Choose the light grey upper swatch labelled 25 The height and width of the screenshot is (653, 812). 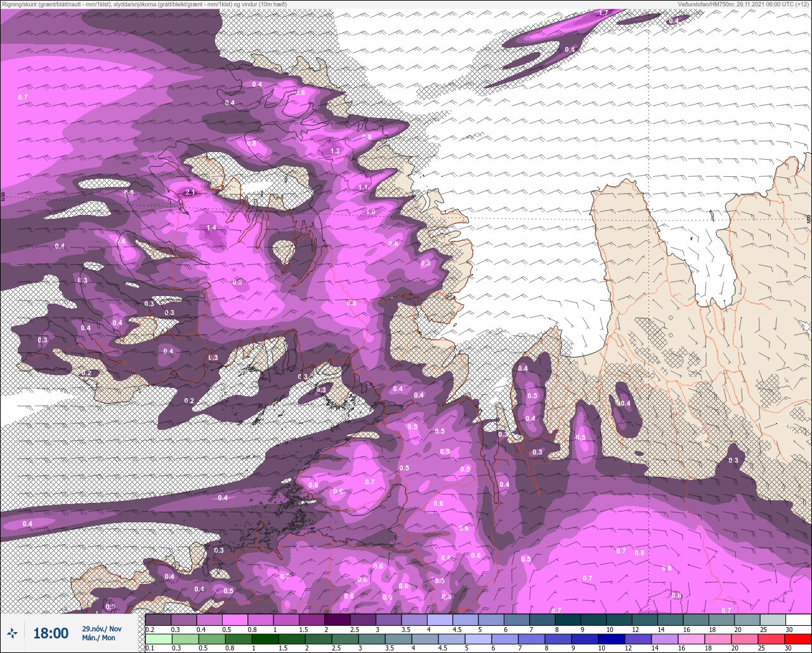(x=773, y=619)
